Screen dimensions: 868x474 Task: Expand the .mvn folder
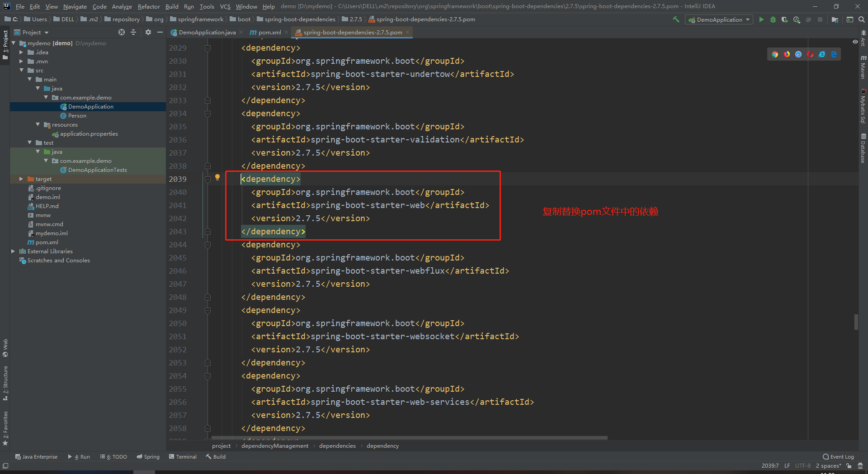[x=21, y=61]
